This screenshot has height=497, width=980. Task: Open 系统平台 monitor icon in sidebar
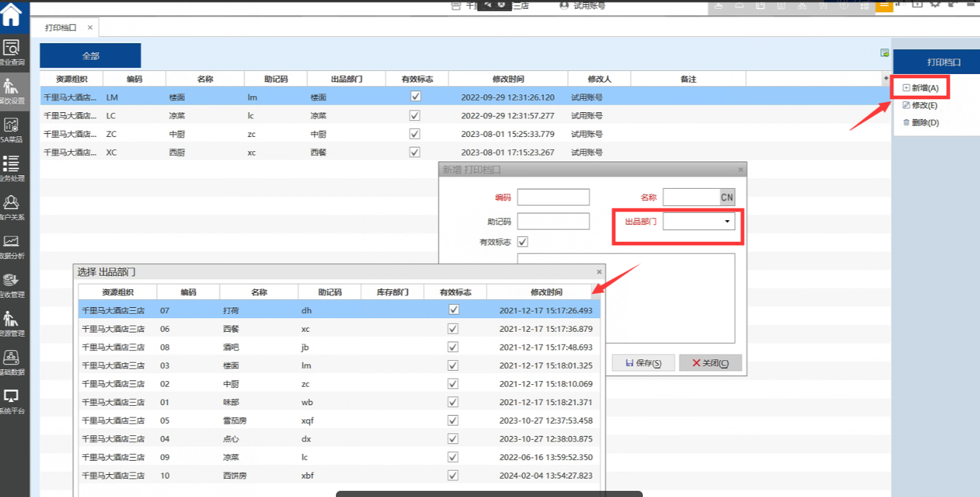(12, 401)
